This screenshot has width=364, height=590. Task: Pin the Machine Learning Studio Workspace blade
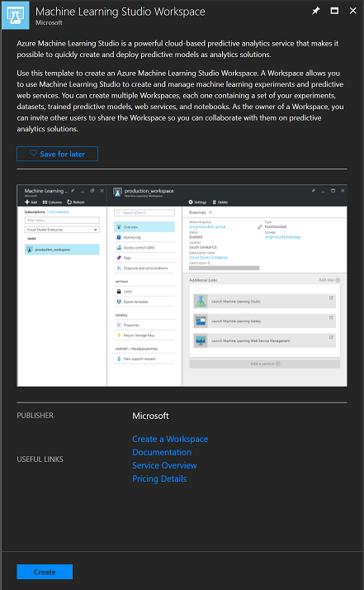tap(315, 11)
